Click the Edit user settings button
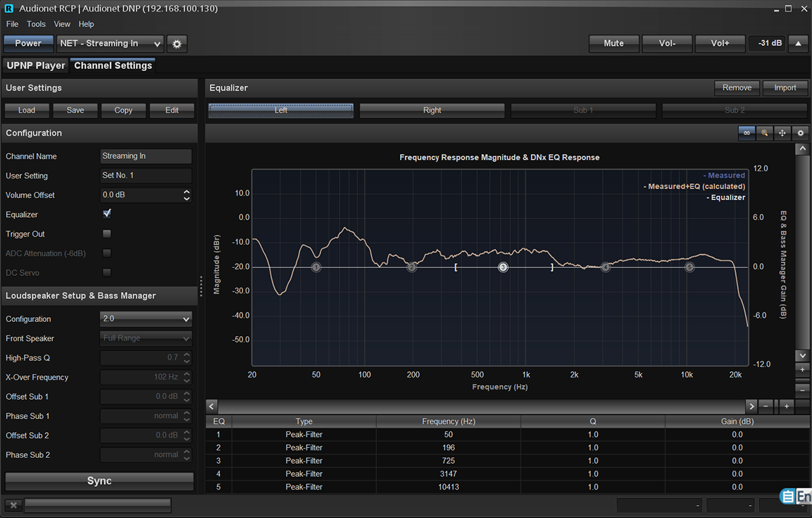Viewport: 812px width, 518px height. coord(172,110)
